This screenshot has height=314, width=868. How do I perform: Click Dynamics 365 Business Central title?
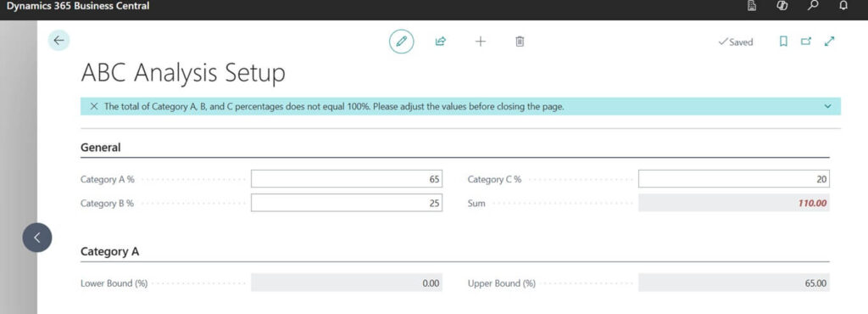coord(77,6)
